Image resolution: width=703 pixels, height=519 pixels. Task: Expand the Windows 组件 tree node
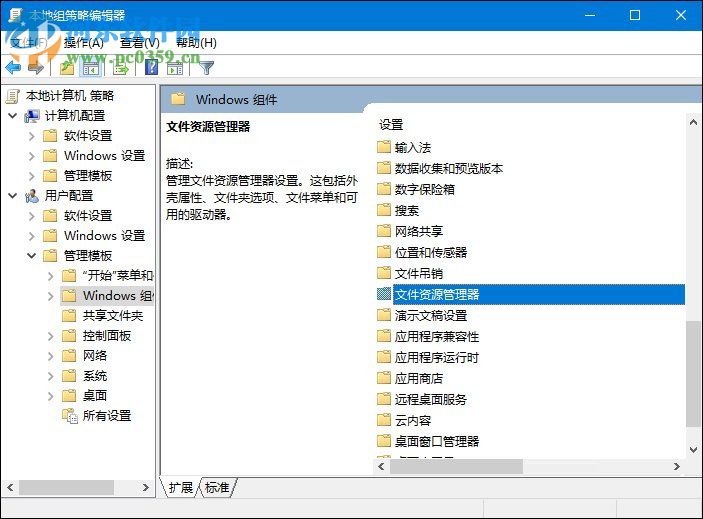point(51,296)
